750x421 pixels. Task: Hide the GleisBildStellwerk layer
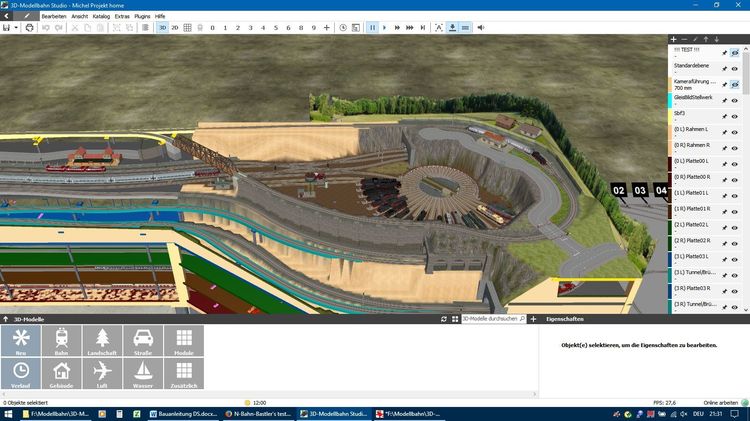pyautogui.click(x=735, y=100)
